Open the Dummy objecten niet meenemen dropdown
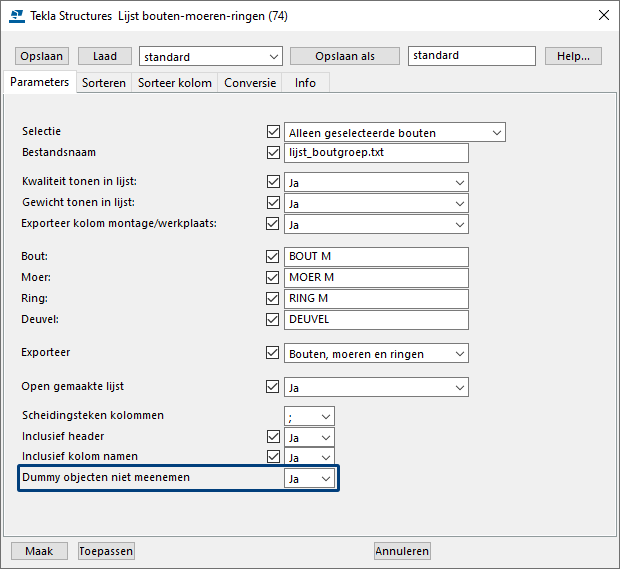620x569 pixels. 310,479
